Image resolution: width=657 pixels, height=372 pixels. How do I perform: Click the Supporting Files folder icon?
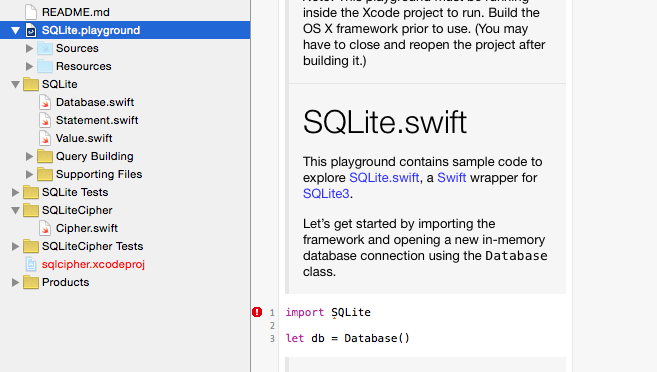(45, 174)
